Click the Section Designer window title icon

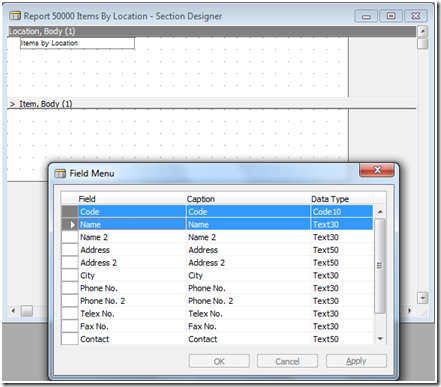tap(15, 16)
